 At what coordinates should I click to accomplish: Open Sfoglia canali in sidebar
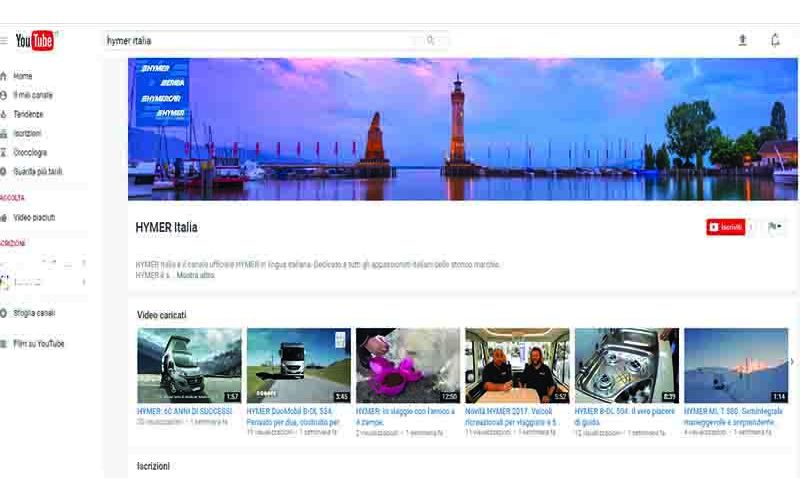[x=33, y=313]
